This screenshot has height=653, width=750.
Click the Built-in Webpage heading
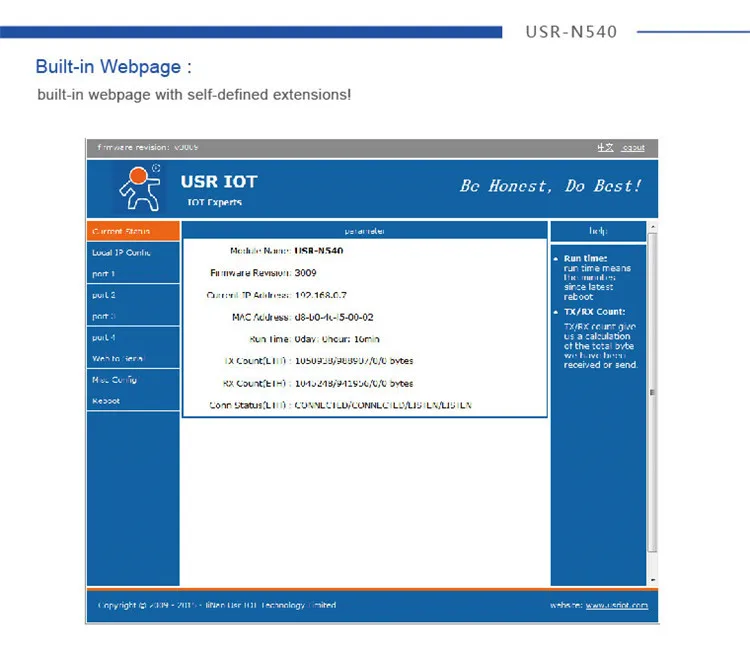[113, 66]
